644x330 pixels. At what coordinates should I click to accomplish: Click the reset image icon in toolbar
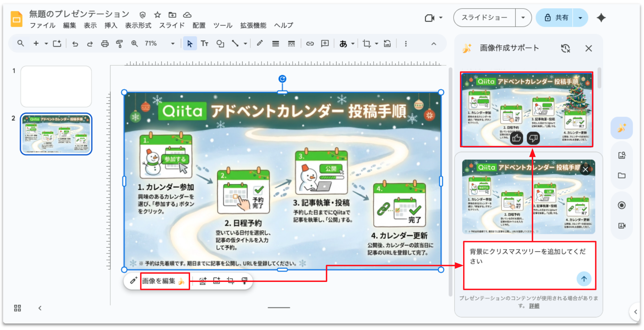(387, 44)
